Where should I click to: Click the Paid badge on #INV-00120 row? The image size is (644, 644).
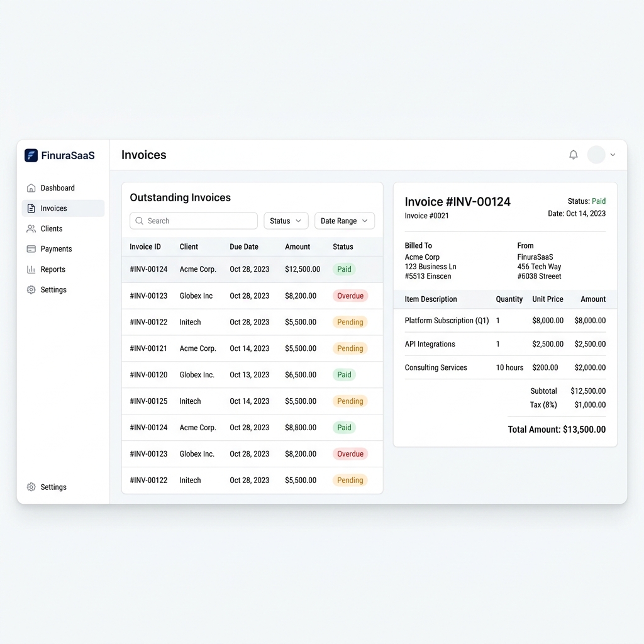344,375
